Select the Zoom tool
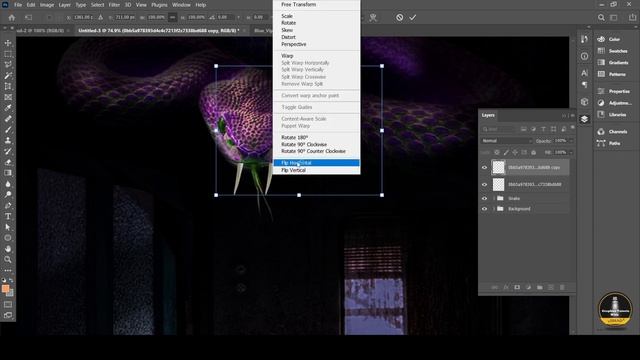This screenshot has width=640, height=360. 8,259
